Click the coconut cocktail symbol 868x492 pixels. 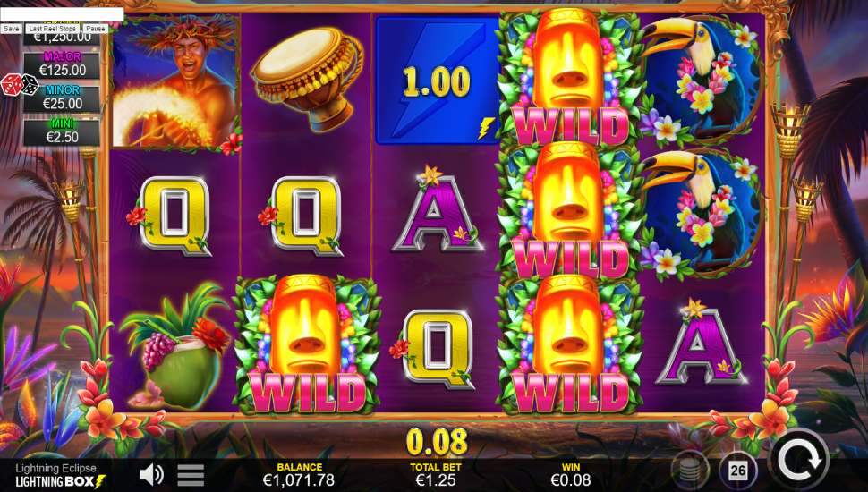(174, 346)
